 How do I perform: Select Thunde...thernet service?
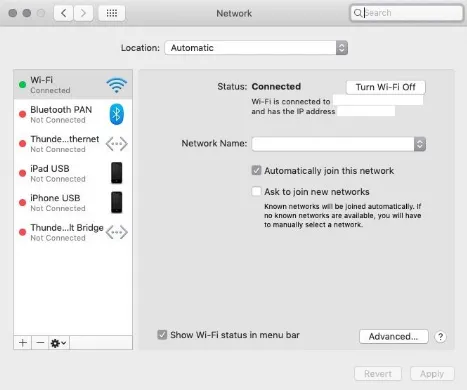point(73,144)
